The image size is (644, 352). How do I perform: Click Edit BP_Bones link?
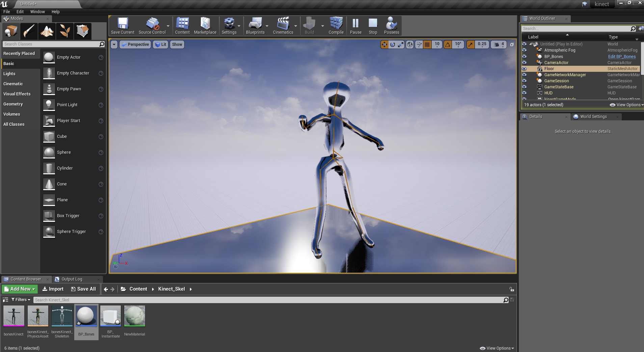622,57
